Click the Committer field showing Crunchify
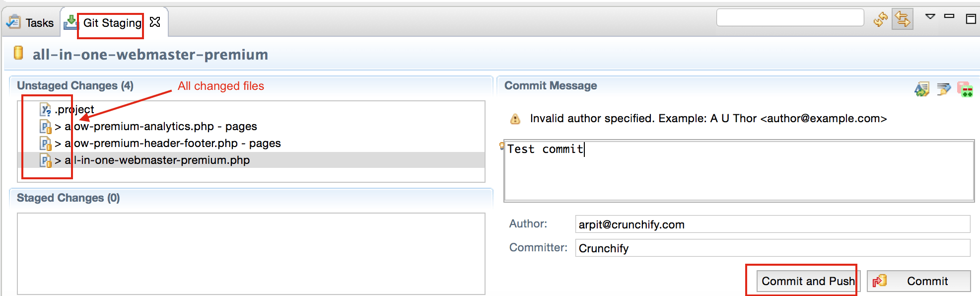Image resolution: width=980 pixels, height=296 pixels. pos(772,248)
